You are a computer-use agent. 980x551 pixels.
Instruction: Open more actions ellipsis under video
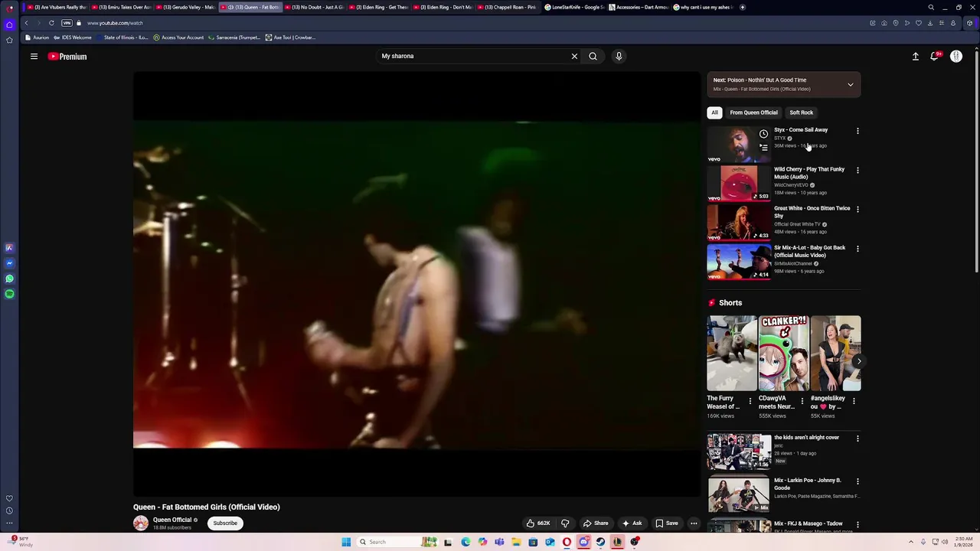coord(694,523)
